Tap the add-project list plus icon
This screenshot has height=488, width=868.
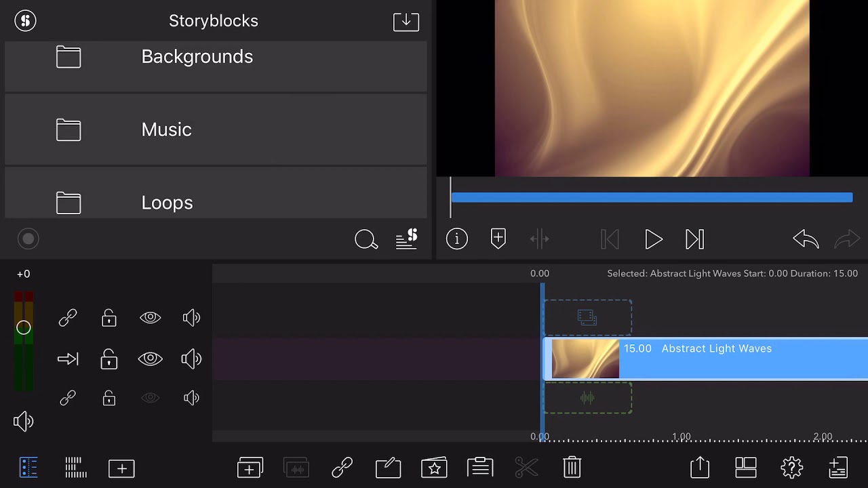click(838, 468)
